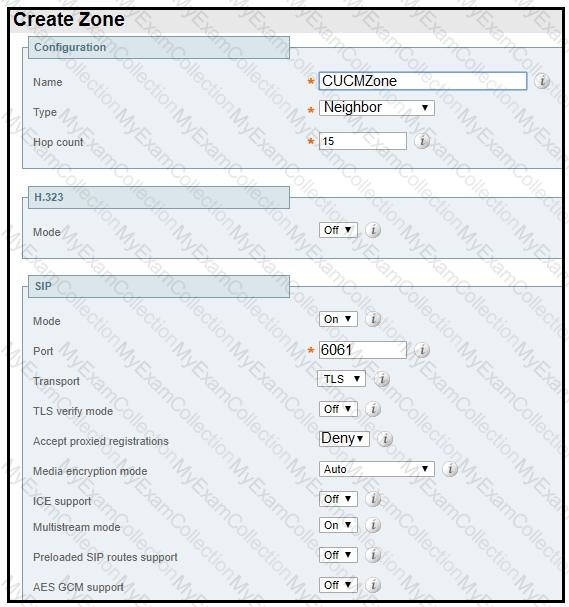Click the Hop count field showing 15
569x607 pixels.
pos(363,141)
